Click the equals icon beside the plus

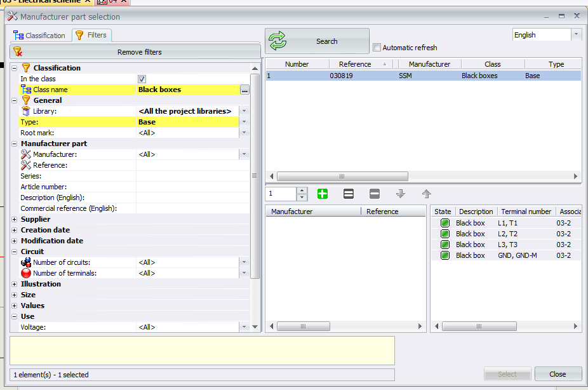pos(348,194)
